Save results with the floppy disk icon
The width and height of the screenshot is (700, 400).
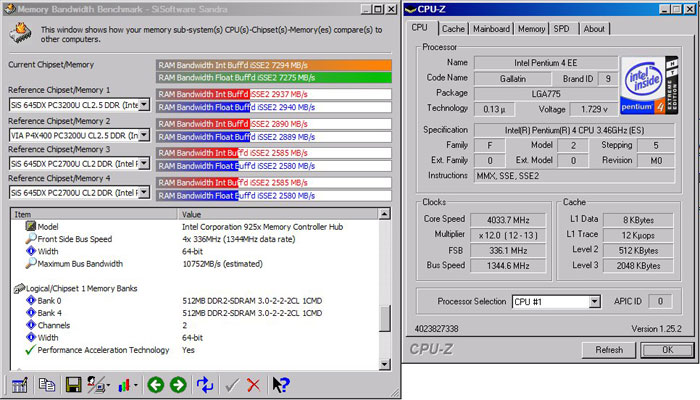click(x=73, y=385)
